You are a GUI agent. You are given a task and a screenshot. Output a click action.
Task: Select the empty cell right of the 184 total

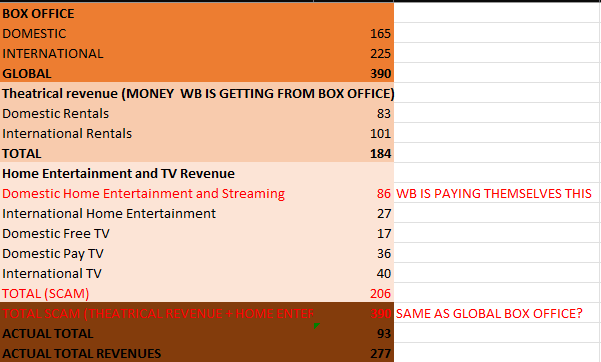(x=497, y=154)
